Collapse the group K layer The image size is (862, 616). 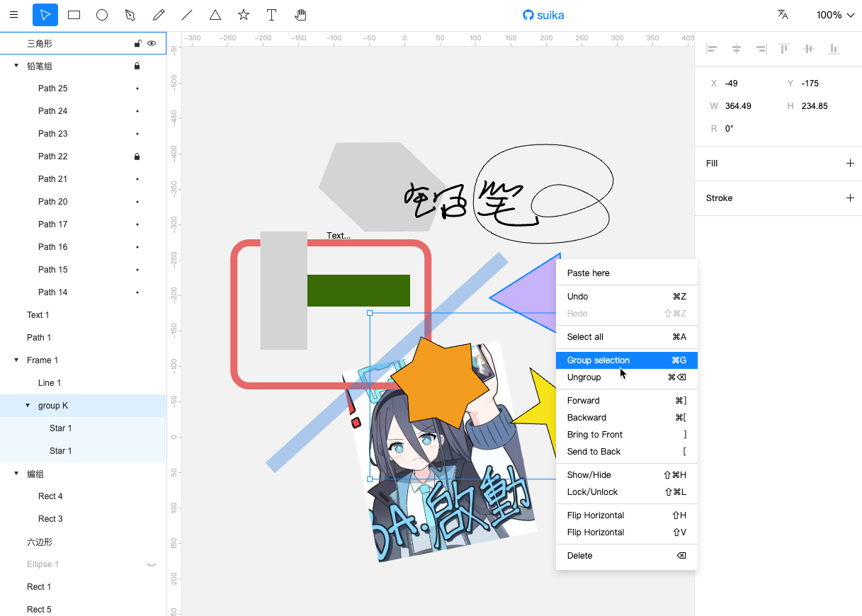click(x=28, y=406)
